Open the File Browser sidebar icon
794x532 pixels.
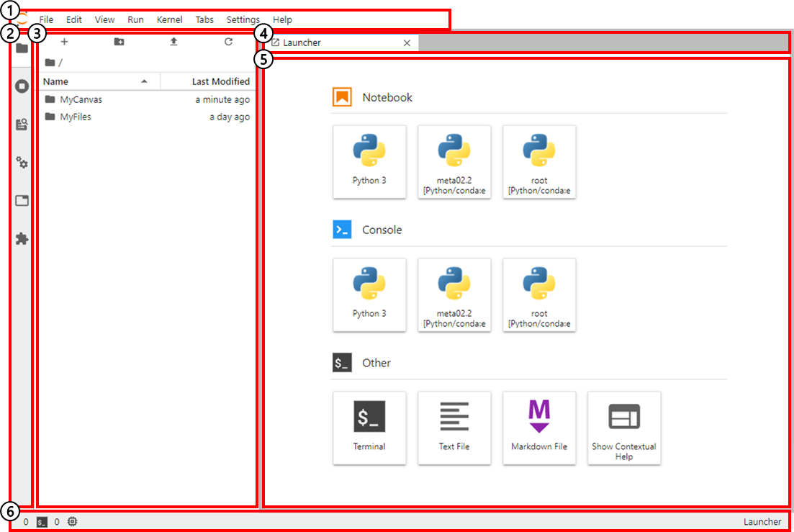(x=22, y=48)
